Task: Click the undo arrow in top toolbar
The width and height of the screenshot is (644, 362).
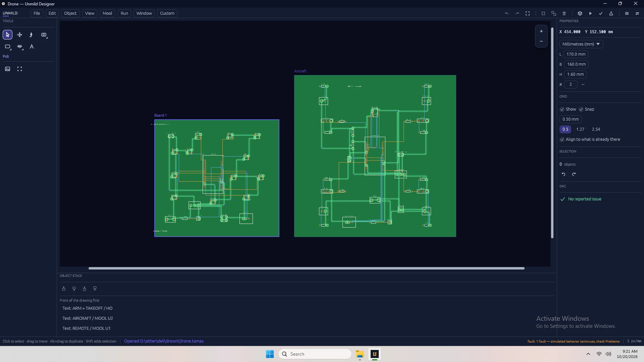Action: point(507,13)
